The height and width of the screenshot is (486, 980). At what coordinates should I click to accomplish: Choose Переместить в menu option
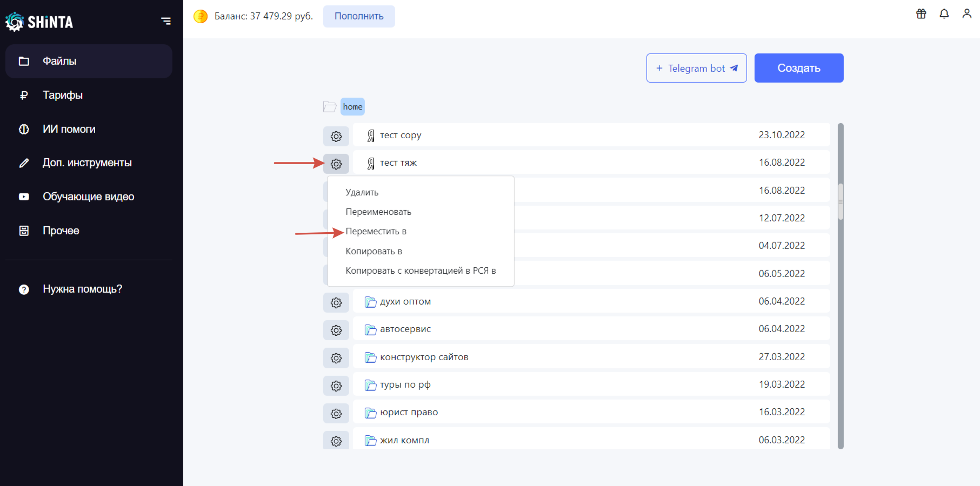[x=376, y=231]
